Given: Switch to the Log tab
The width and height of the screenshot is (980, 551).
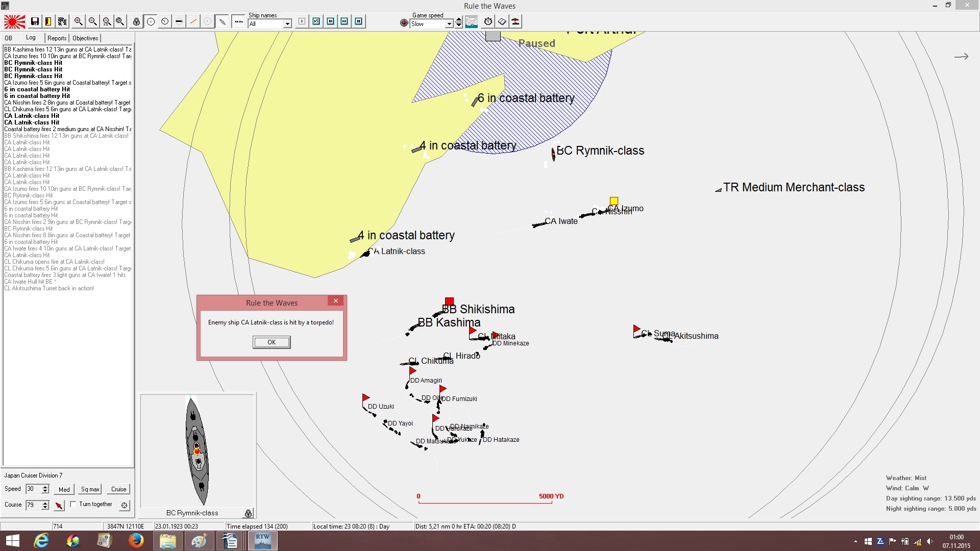Looking at the screenshot, I should (x=31, y=38).
